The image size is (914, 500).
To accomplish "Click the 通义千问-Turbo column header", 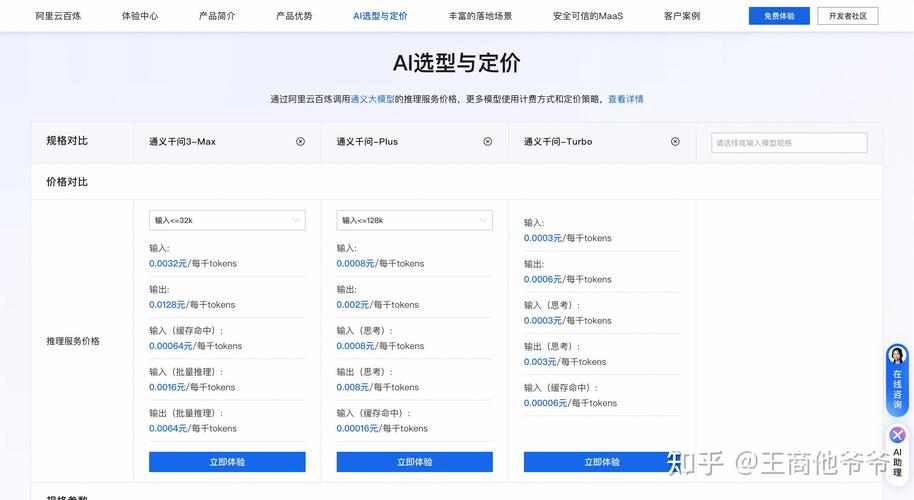I will point(558,142).
